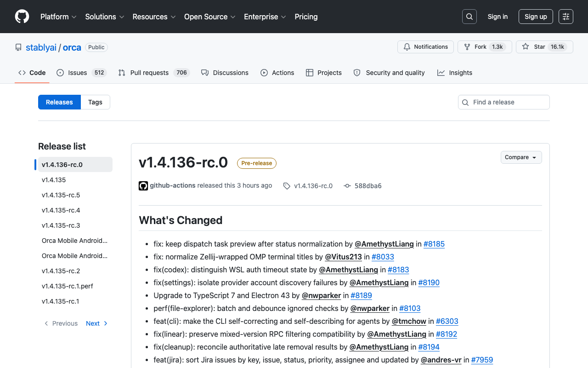Open the Discussions tab
The image size is (588, 368).
(225, 73)
